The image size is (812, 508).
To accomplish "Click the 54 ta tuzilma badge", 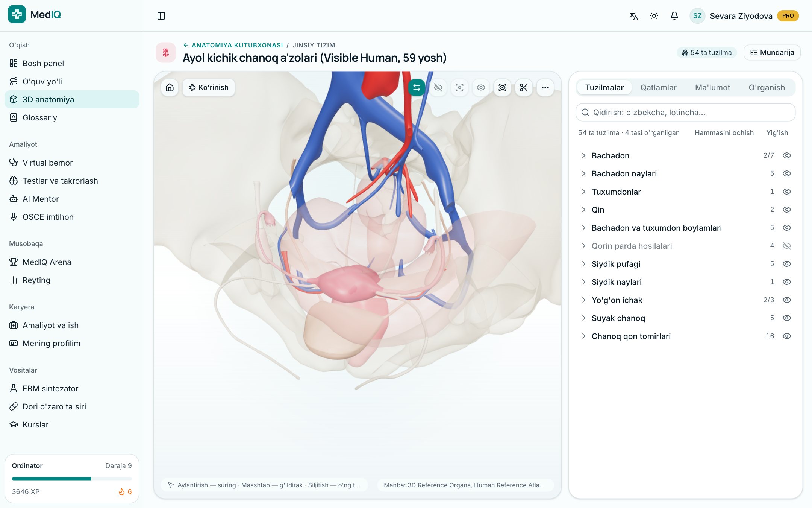I will click(707, 53).
